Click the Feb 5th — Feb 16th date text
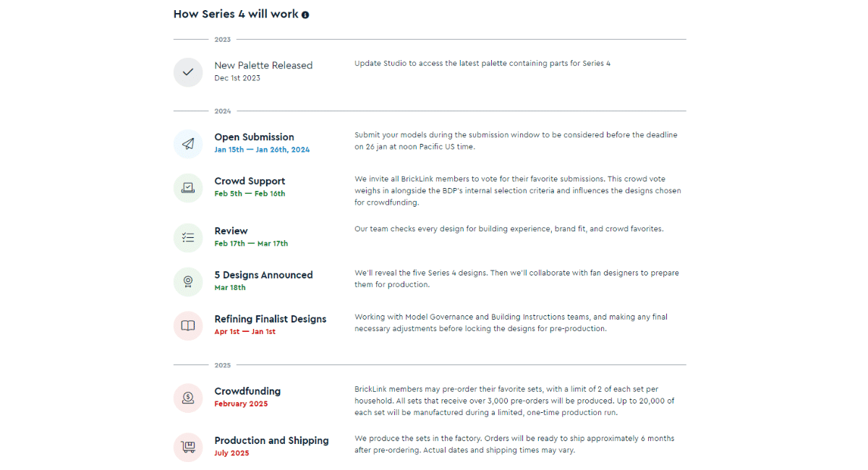 (250, 194)
